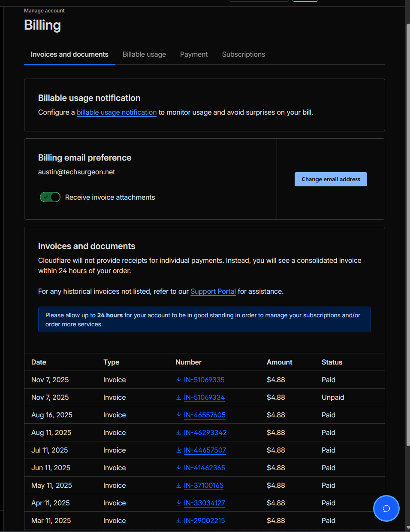This screenshot has height=532, width=410.
Task: Select Invoices and documents tab
Action: click(x=69, y=55)
